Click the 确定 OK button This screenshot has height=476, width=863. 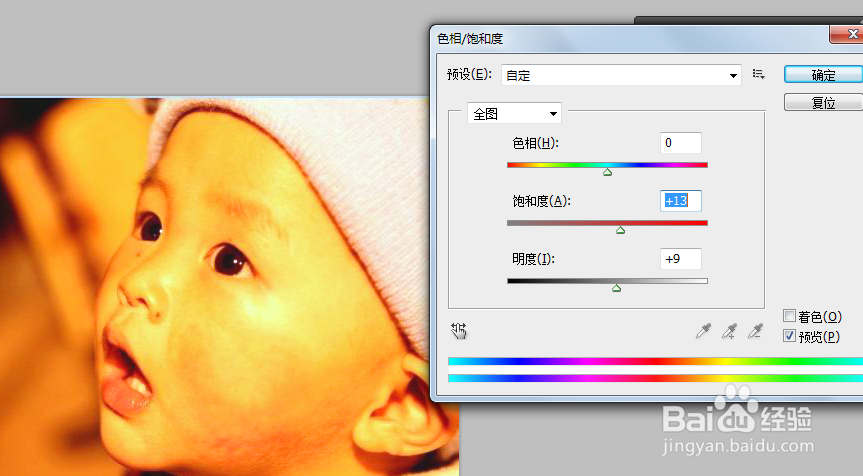pyautogui.click(x=823, y=75)
